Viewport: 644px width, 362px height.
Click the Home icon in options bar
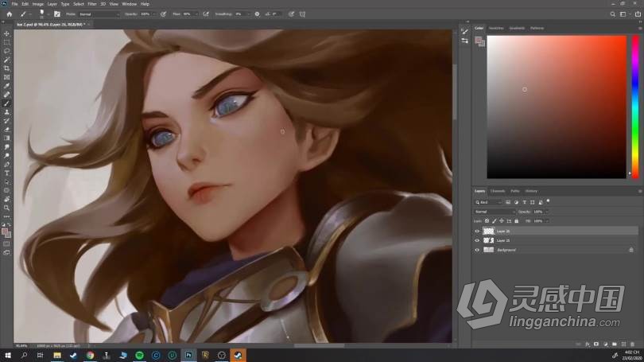9,14
